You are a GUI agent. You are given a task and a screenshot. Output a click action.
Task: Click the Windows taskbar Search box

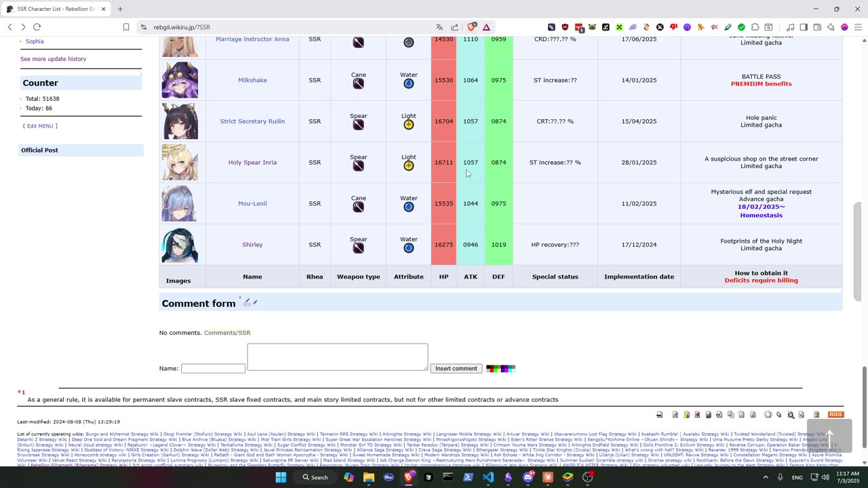pyautogui.click(x=315, y=477)
